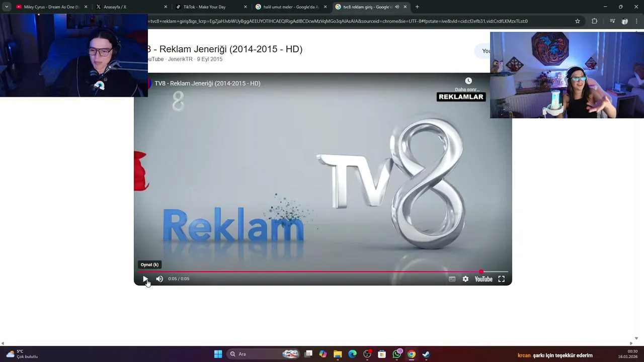Image resolution: width=644 pixels, height=362 pixels.
Task: Launch Copilot from the taskbar
Action: tap(323, 354)
